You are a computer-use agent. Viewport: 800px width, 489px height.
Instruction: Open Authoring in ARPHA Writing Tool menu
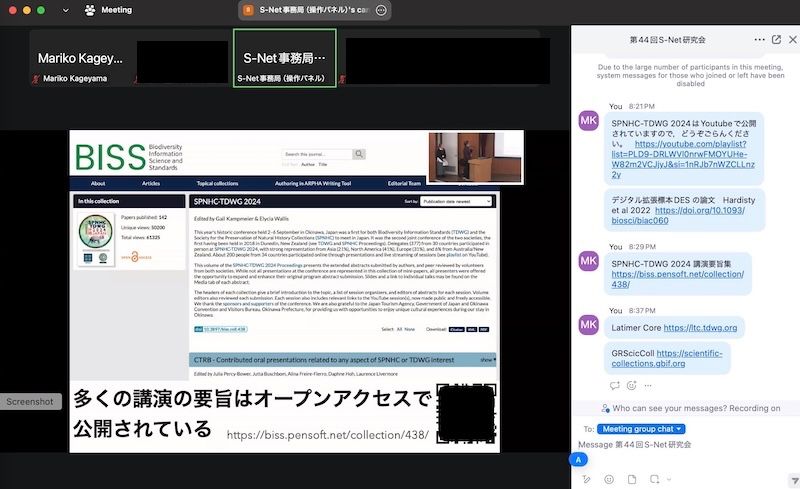313,183
